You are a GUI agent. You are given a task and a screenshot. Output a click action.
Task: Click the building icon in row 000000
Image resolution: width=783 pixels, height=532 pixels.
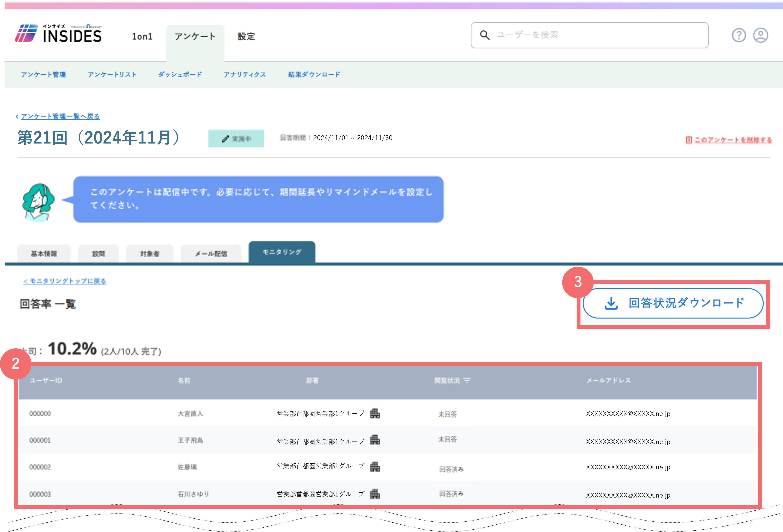pos(375,413)
